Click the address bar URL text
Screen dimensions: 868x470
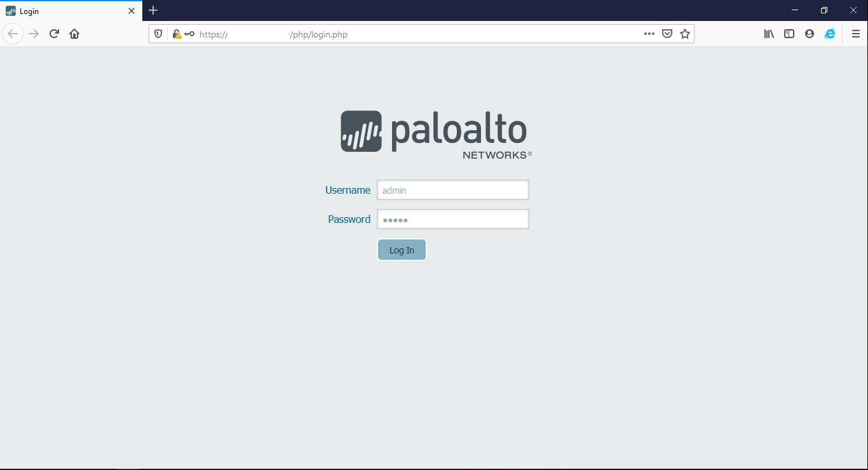(x=273, y=34)
